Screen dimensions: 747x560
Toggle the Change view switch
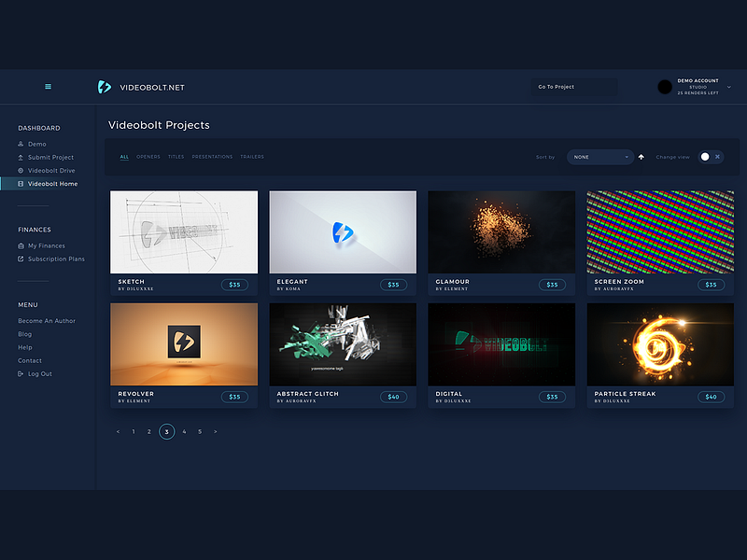pyautogui.click(x=711, y=157)
